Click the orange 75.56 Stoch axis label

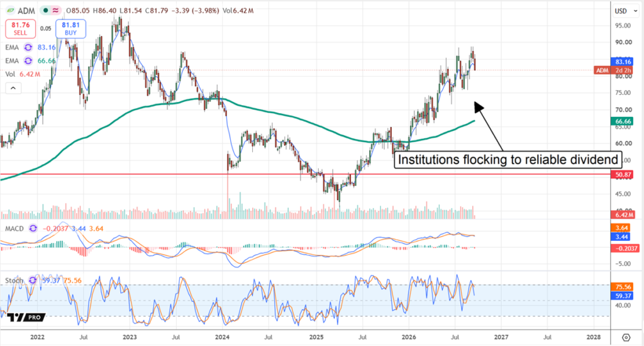(623, 287)
